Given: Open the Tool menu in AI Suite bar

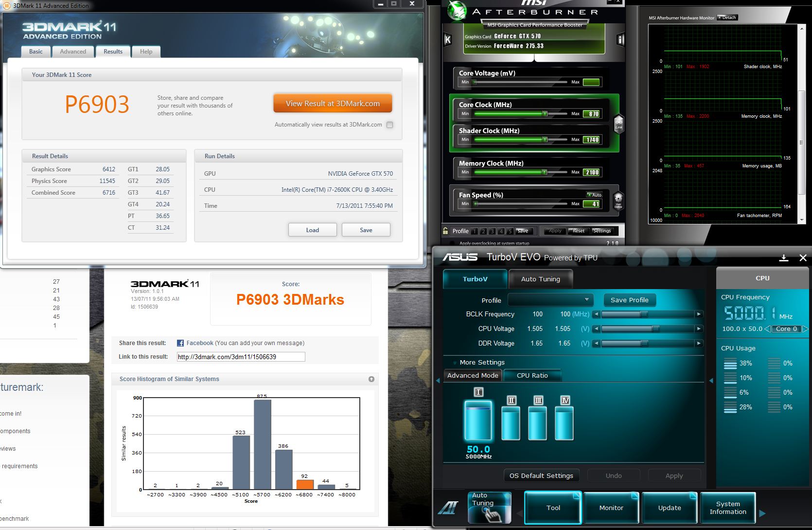Looking at the screenshot, I should (553, 508).
